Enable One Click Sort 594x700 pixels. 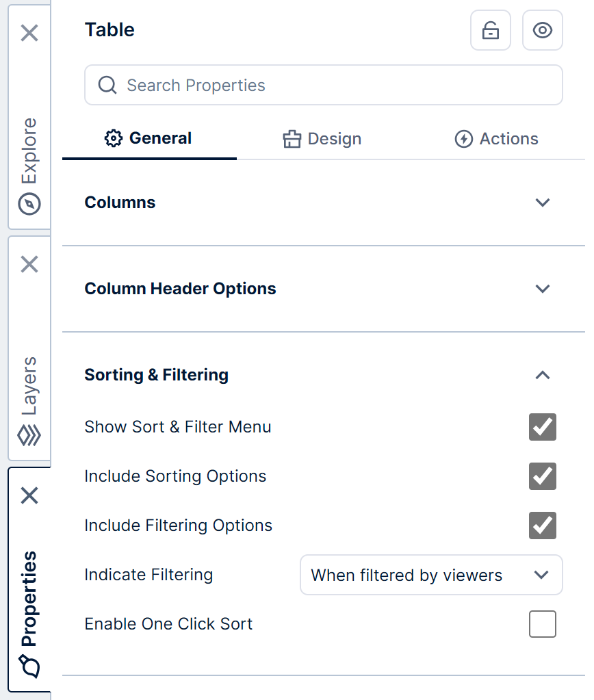pyautogui.click(x=542, y=623)
